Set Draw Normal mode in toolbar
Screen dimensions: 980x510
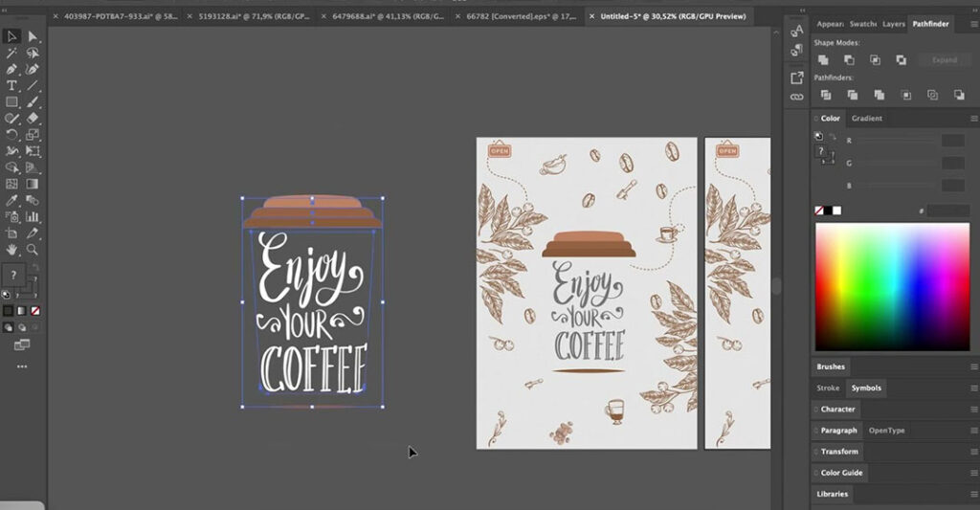point(8,327)
